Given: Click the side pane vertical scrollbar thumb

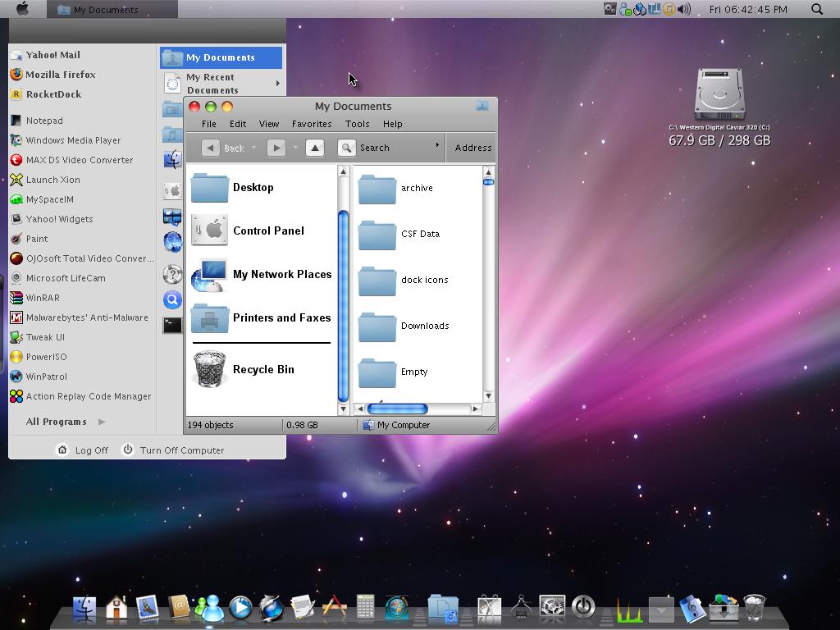Looking at the screenshot, I should pos(344,307).
